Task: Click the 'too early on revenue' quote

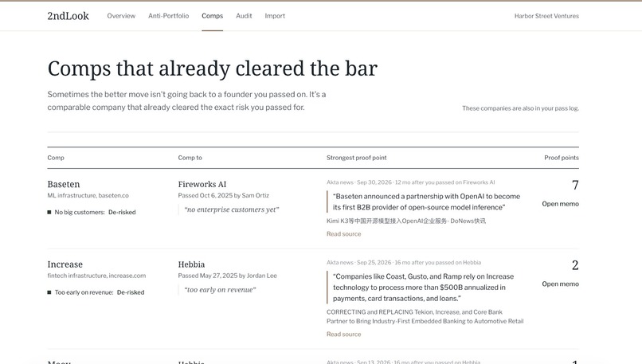Action: click(x=220, y=290)
